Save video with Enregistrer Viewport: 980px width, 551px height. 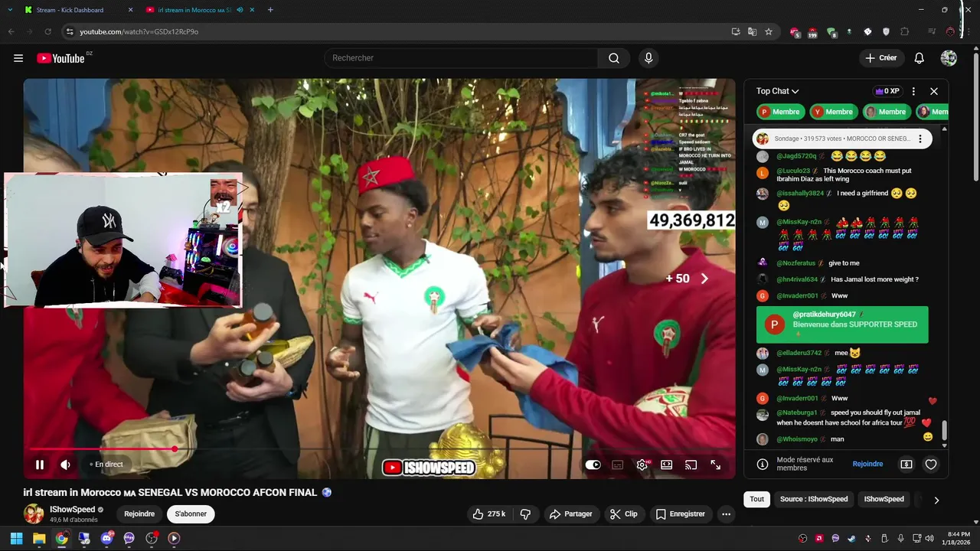pos(680,514)
